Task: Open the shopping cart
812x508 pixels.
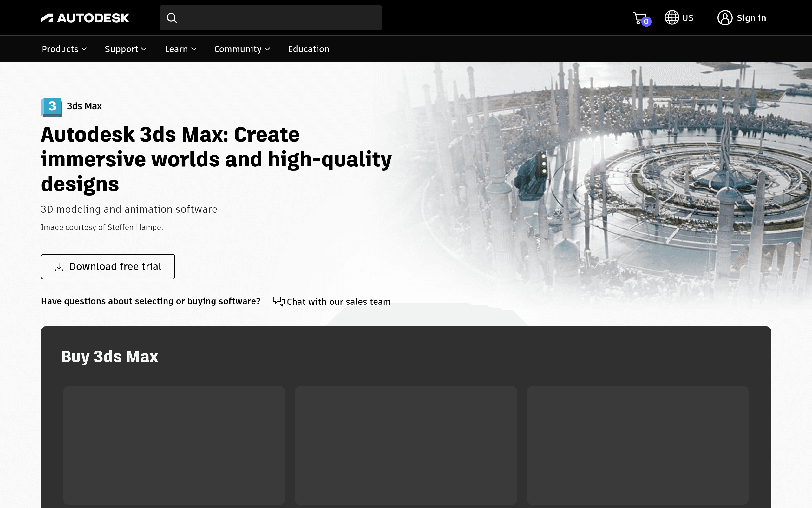Action: [642, 18]
